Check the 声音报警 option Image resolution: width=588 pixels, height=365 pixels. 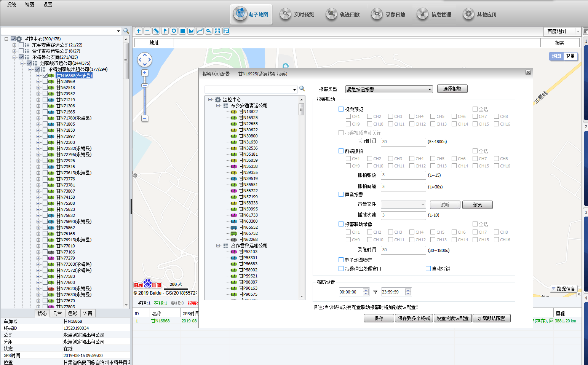point(341,194)
